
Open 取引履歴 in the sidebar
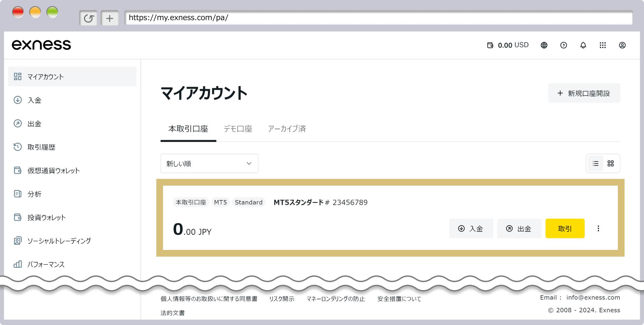[x=72, y=147]
